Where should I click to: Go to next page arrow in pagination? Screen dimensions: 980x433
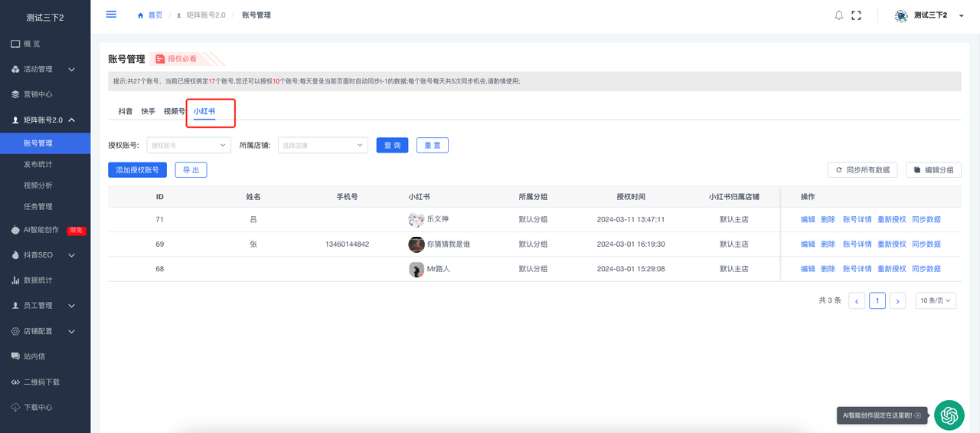897,300
